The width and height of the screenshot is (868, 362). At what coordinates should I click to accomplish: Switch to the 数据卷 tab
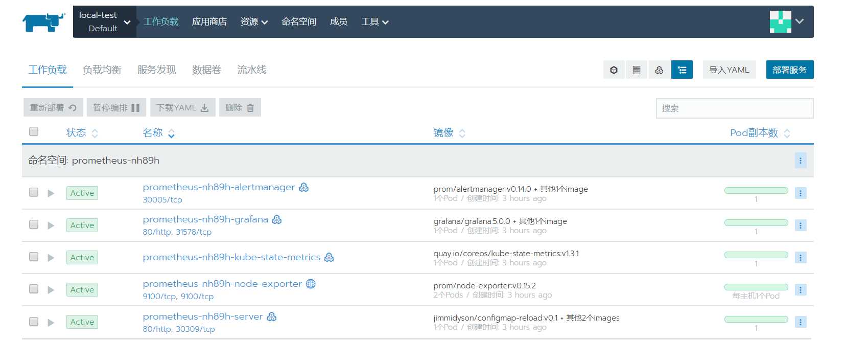point(206,70)
